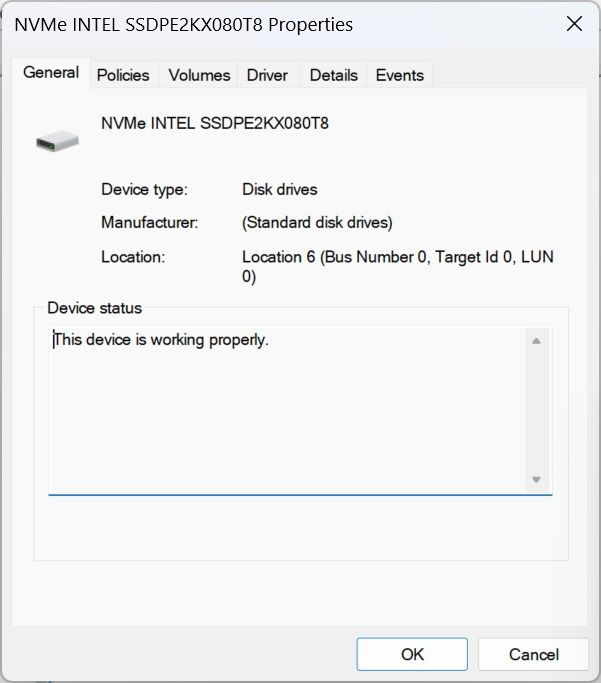Switch to the Policies tab
Screen dimensions: 601x683
coord(123,75)
